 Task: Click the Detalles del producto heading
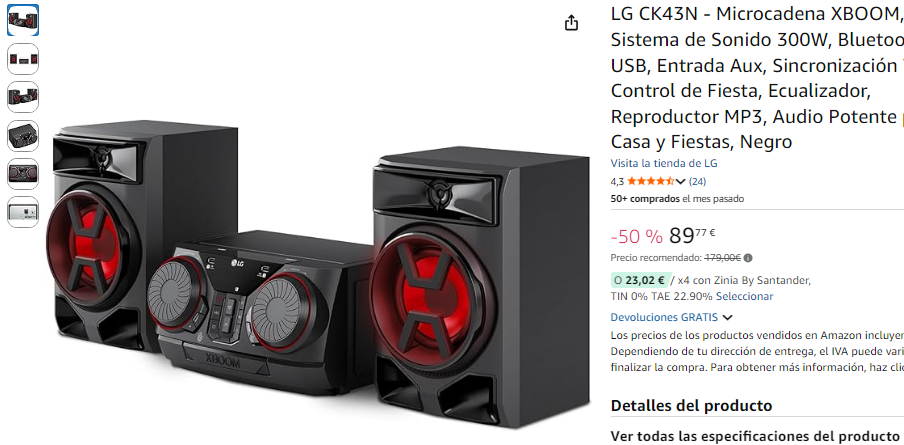pos(691,405)
